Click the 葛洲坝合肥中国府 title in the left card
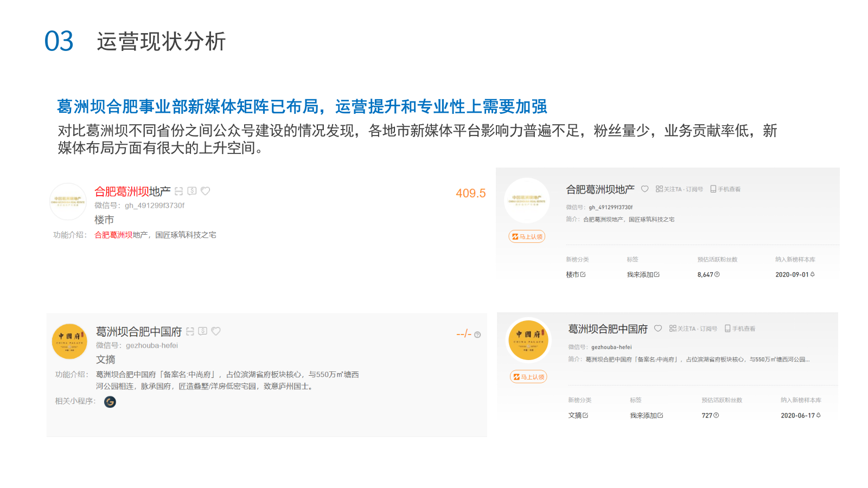Image resolution: width=868 pixels, height=488 pixels. 139,331
